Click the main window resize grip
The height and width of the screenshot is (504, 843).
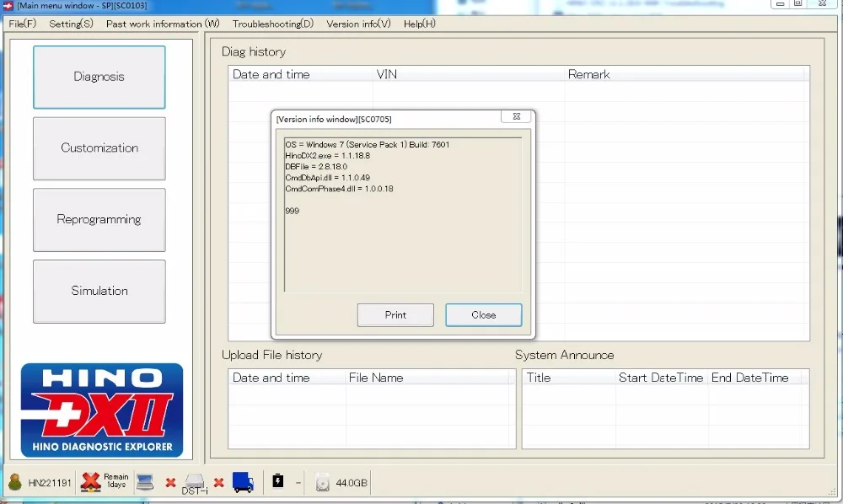(834, 492)
